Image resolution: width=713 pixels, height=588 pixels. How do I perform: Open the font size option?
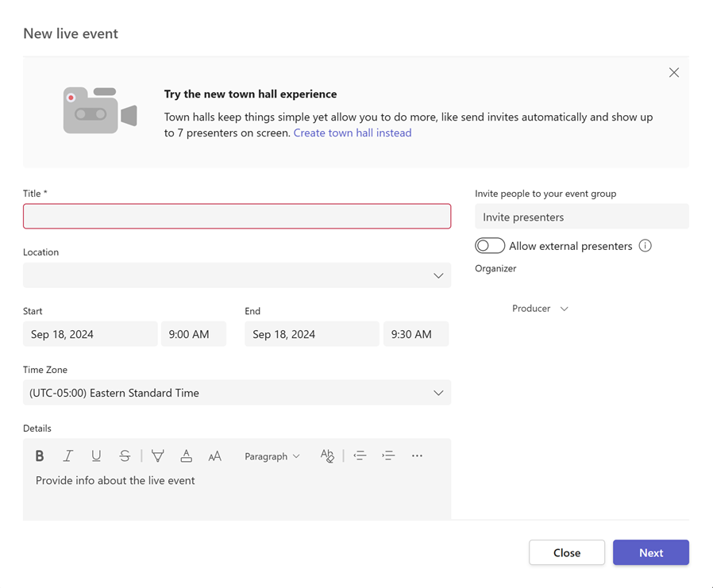[214, 456]
